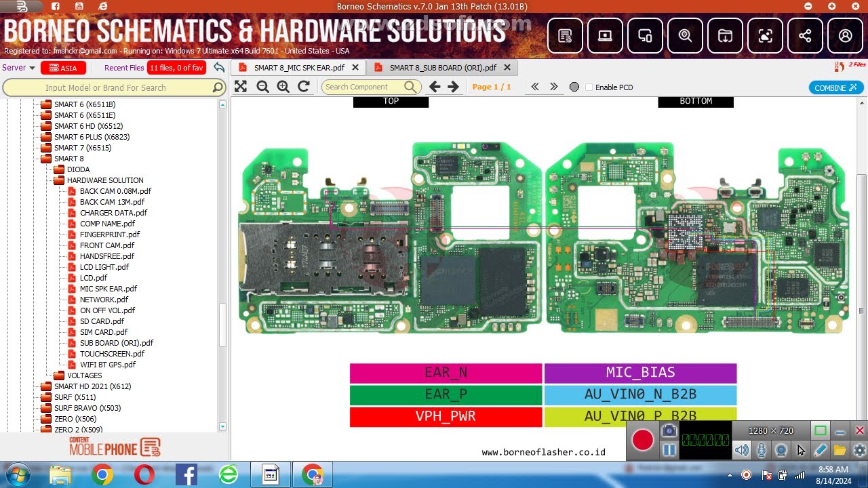Open the location search magnifier icon in header
The width and height of the screenshot is (868, 488).
[x=685, y=36]
